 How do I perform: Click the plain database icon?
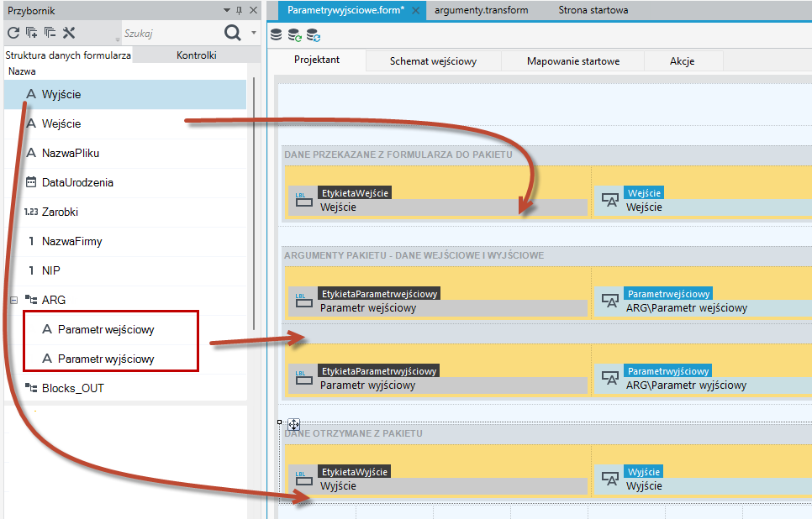pos(276,35)
